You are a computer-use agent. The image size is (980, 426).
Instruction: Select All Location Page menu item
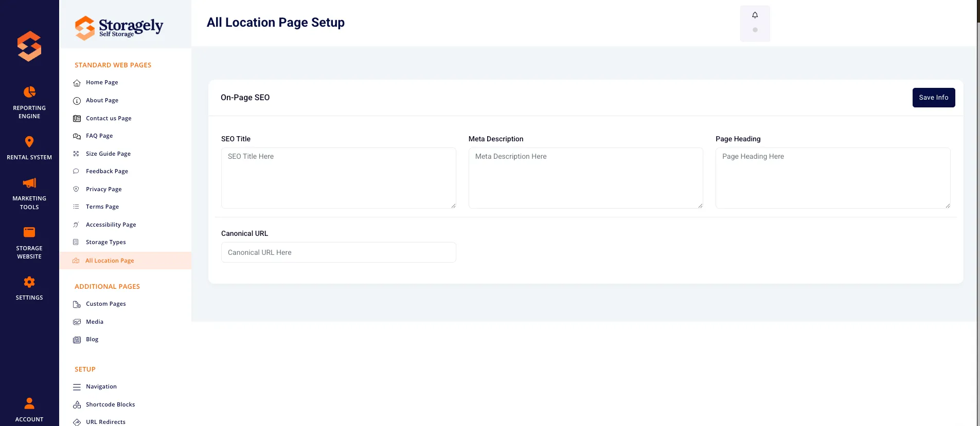[x=125, y=261]
